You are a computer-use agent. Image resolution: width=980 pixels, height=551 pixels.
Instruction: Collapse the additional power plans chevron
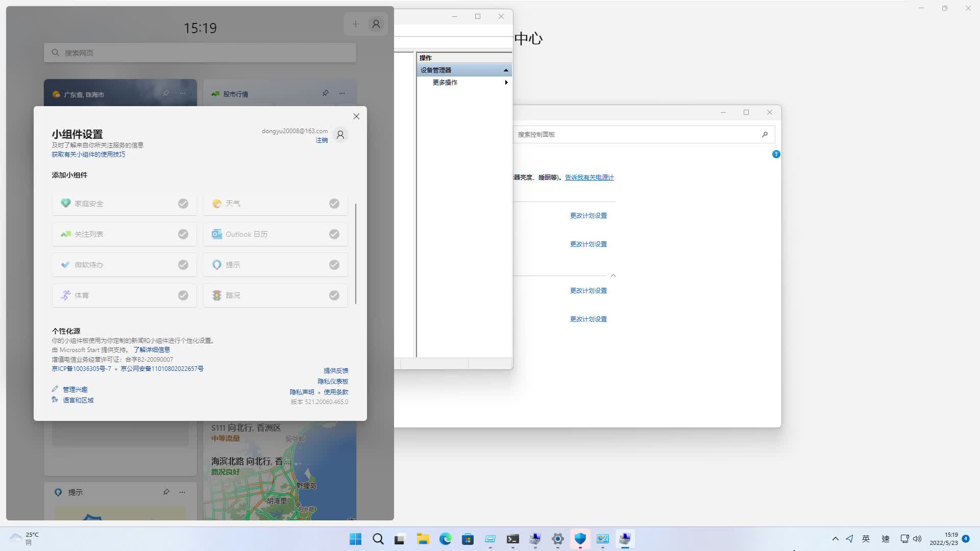coord(613,275)
